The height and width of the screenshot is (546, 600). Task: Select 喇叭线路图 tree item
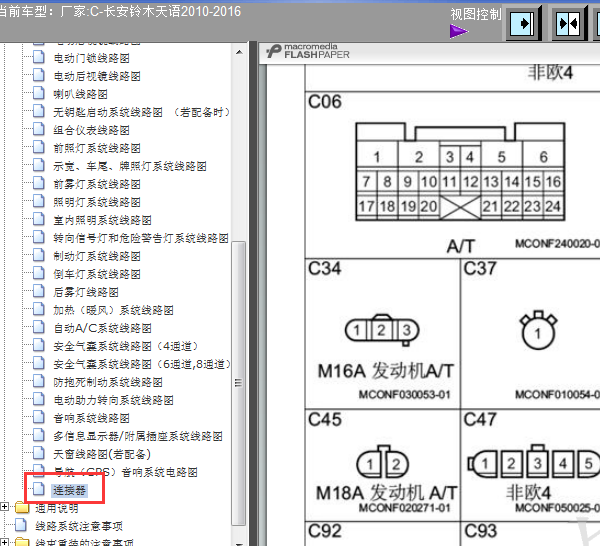tap(80, 94)
